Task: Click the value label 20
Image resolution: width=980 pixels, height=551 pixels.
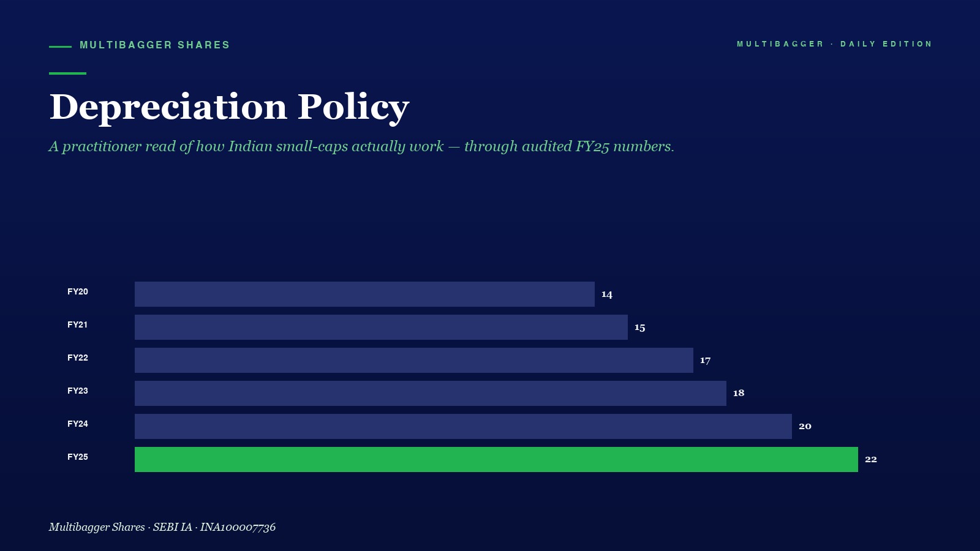Action: [805, 426]
